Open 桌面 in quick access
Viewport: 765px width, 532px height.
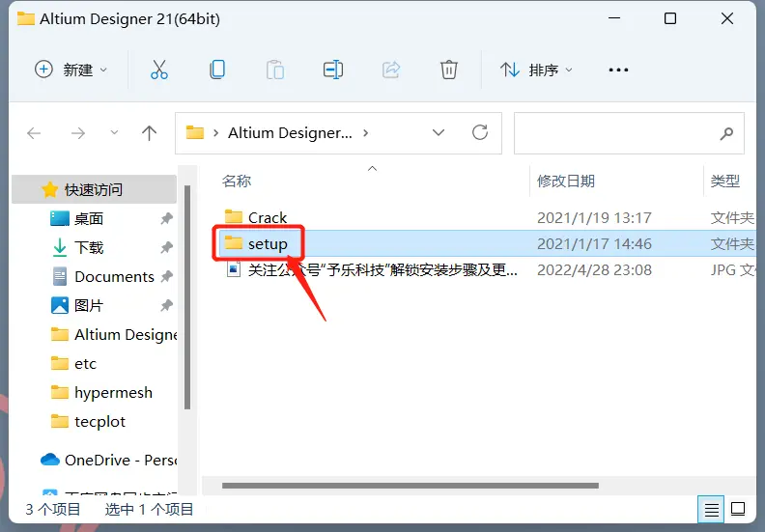[x=88, y=218]
